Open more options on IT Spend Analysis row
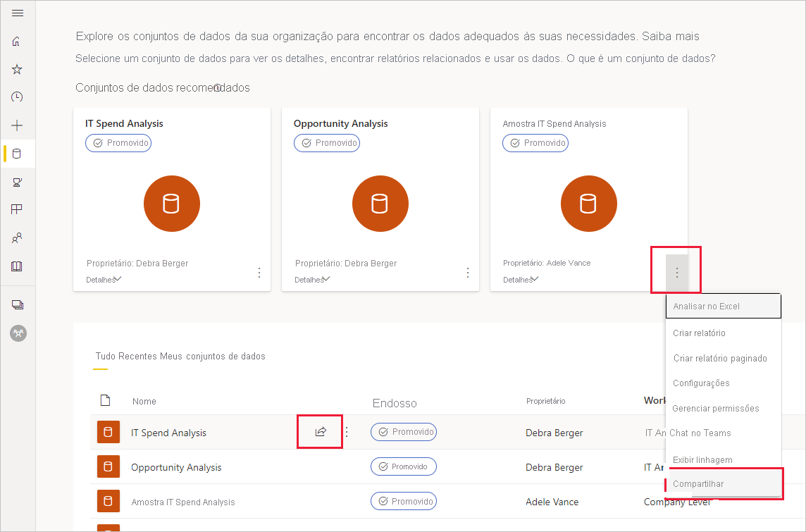The height and width of the screenshot is (532, 806). [347, 432]
